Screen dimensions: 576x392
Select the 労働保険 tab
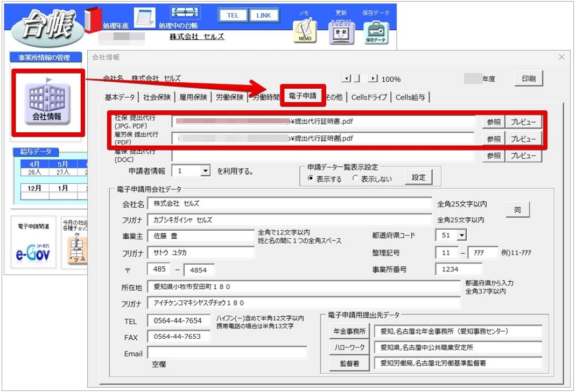point(229,97)
